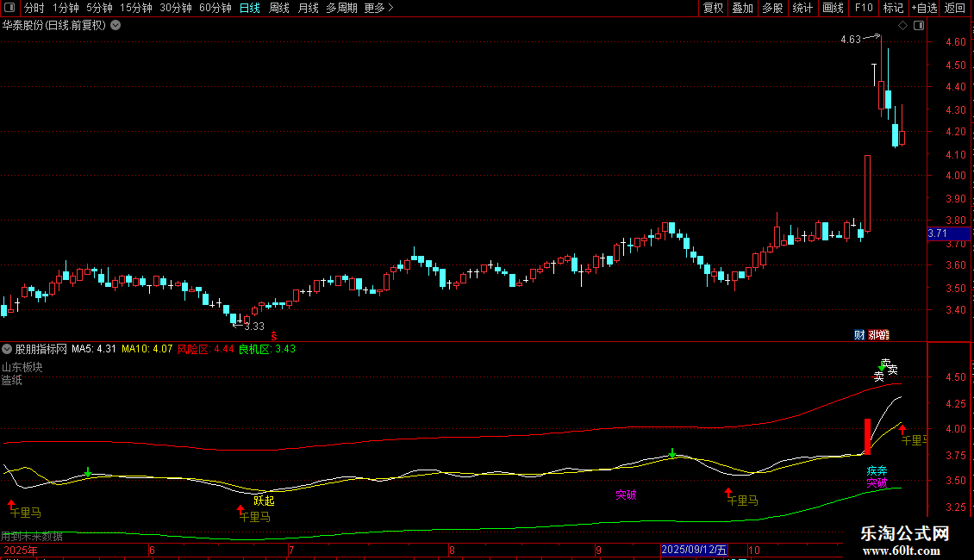Select the 1分钟 period tab
Viewport: 974px width, 560px height.
(x=66, y=8)
